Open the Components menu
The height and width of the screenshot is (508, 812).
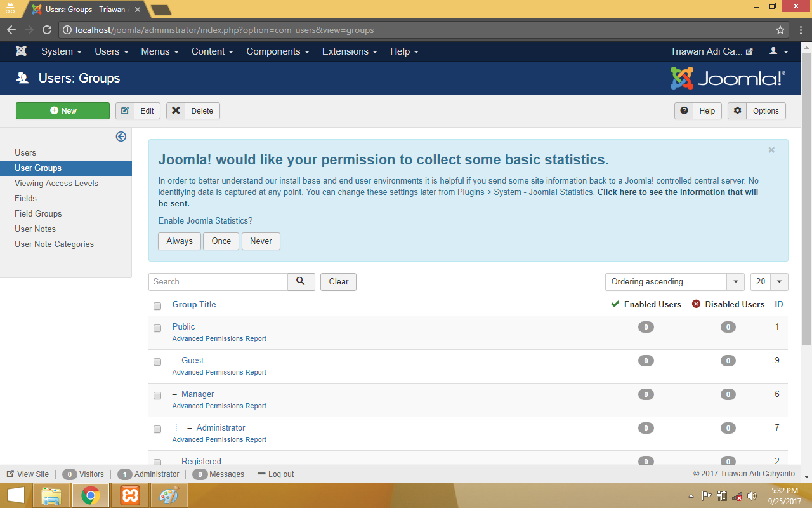click(x=278, y=51)
